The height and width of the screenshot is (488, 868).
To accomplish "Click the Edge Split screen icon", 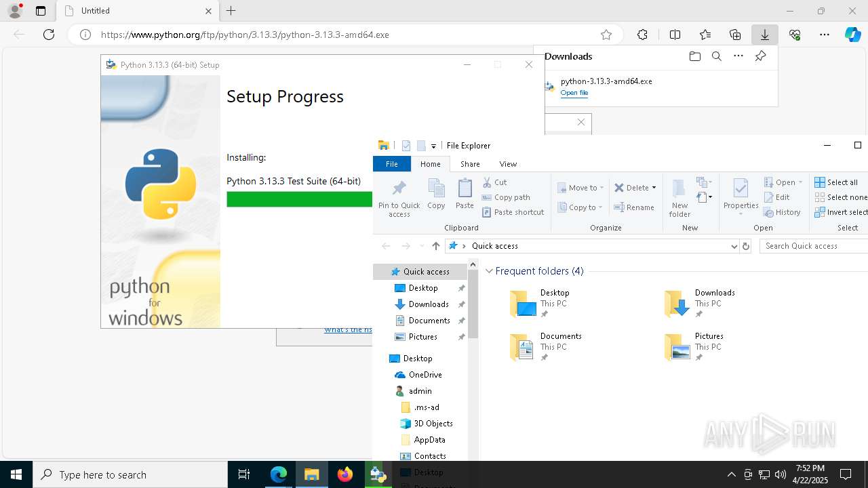I will 675,35.
